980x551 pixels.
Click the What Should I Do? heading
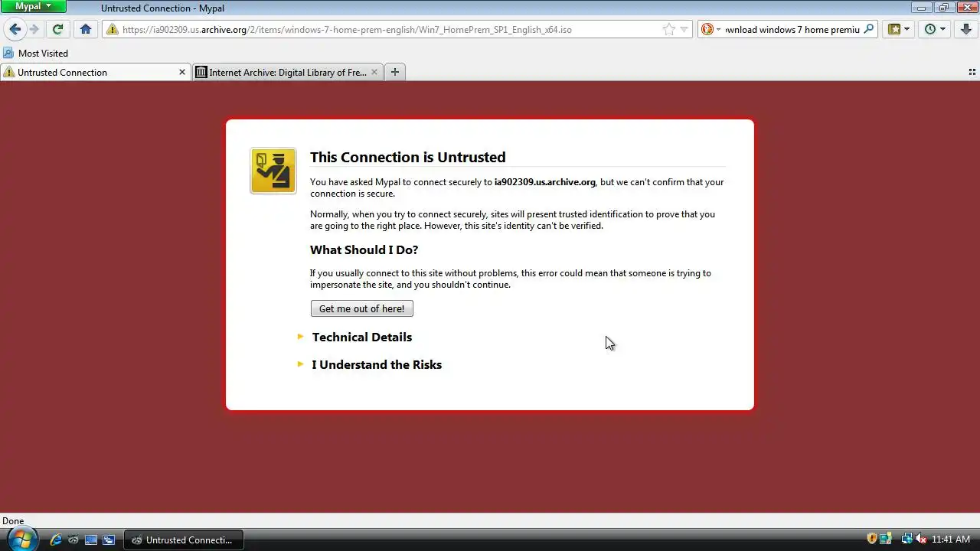click(x=364, y=249)
